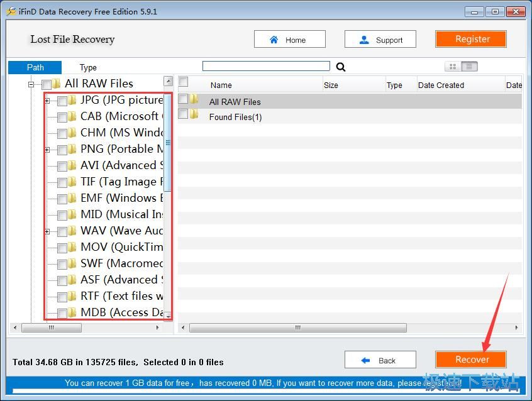Click the Found Files(1) folder icon
The height and width of the screenshot is (401, 532).
click(194, 115)
